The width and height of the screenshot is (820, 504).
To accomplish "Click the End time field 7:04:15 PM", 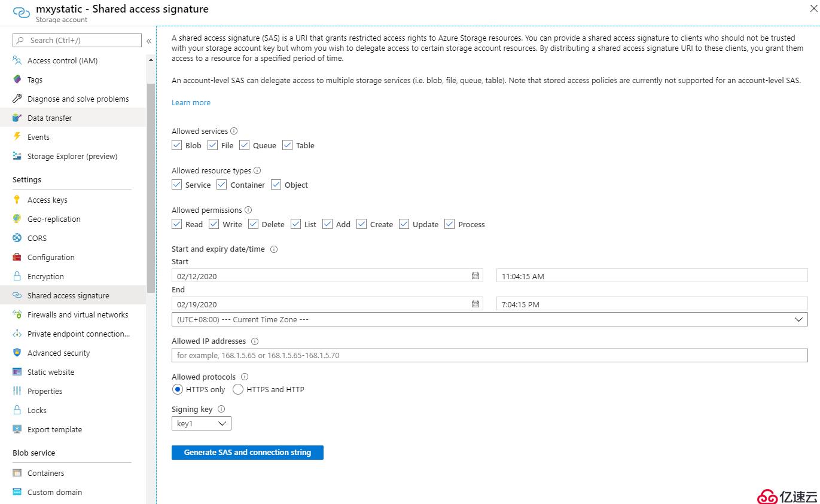I will point(652,304).
